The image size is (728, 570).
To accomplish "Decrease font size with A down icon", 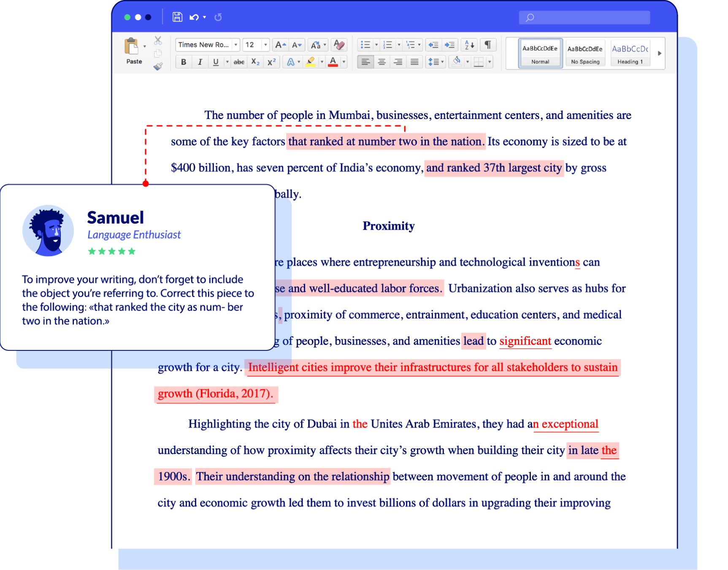I will (x=297, y=45).
